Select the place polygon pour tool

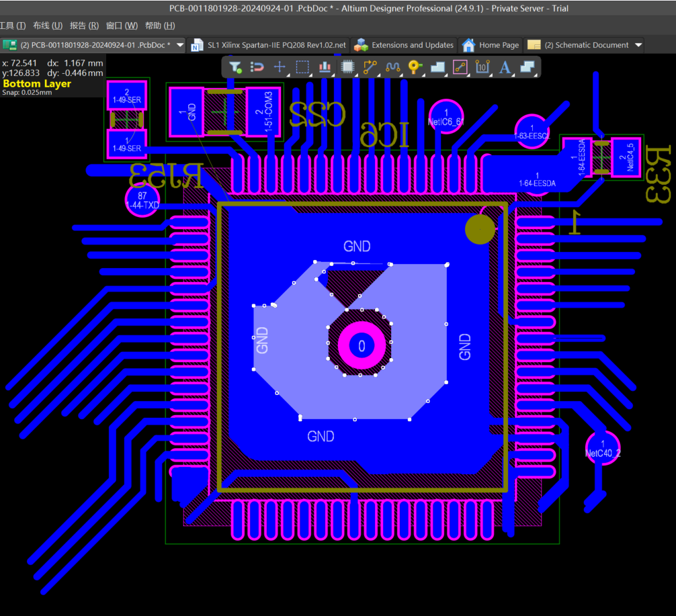[437, 67]
